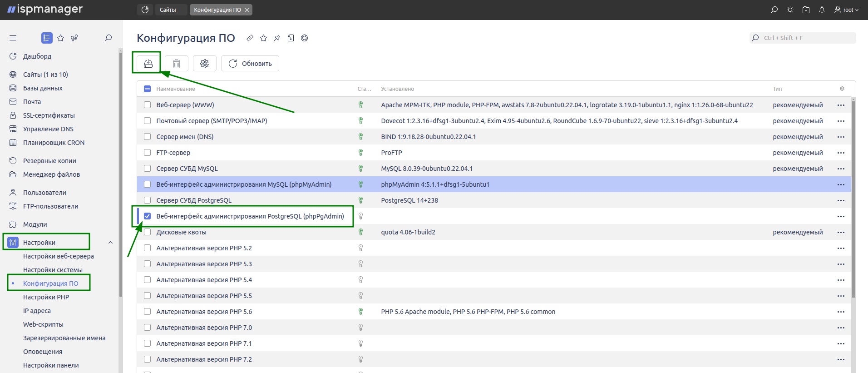The height and width of the screenshot is (373, 868).
Task: Check the Почтовый сервер row checkbox
Action: 147,121
